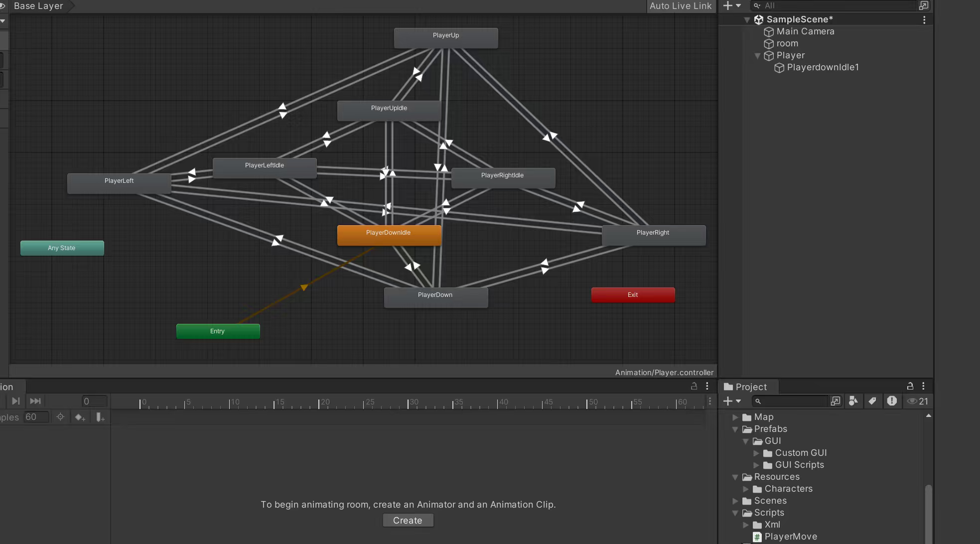Click Search by Type icon in Project
The height and width of the screenshot is (544, 980).
tap(853, 401)
